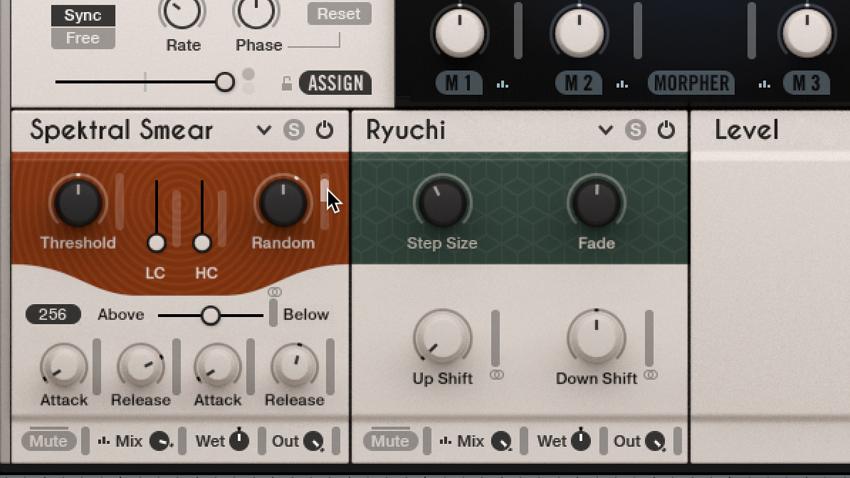The image size is (850, 478).
Task: Select the Sync mode button
Action: (83, 15)
